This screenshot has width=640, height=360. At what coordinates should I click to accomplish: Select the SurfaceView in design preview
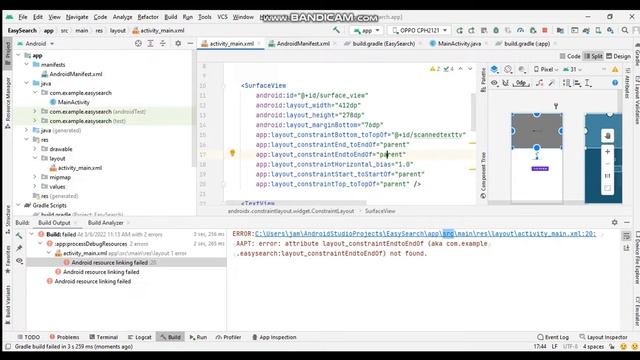tap(537, 131)
